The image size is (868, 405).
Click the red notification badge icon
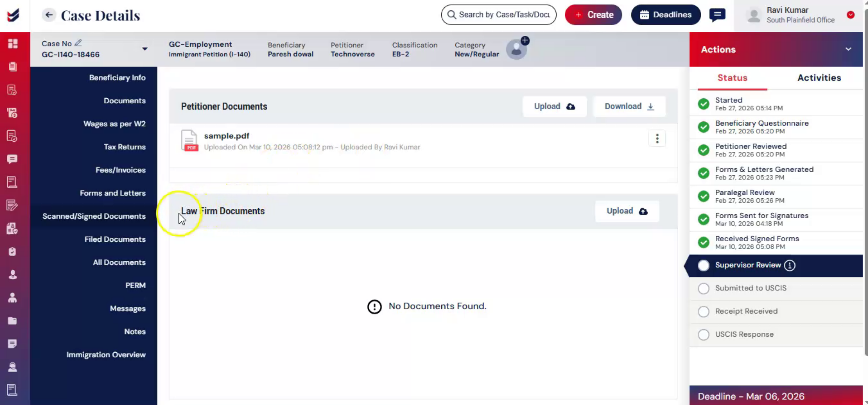(x=851, y=15)
